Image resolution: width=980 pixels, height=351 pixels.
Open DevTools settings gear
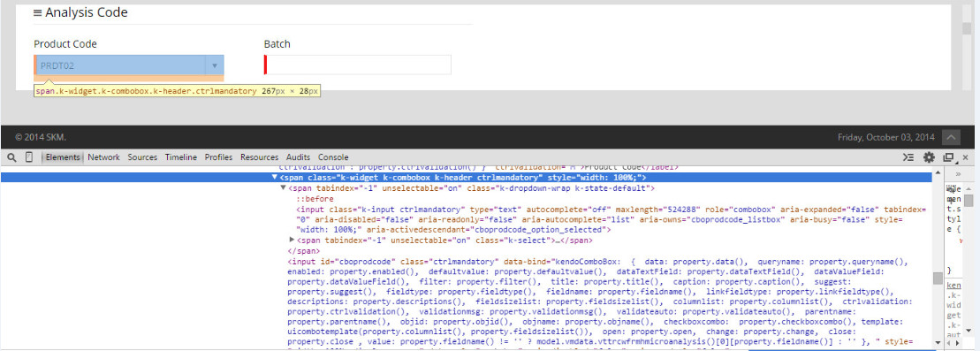(x=930, y=157)
